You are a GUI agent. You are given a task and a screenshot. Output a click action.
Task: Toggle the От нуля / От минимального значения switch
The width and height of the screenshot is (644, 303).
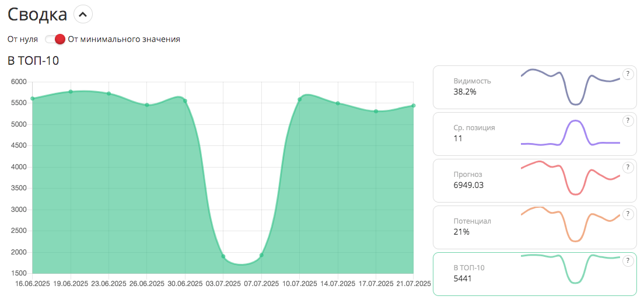54,39
